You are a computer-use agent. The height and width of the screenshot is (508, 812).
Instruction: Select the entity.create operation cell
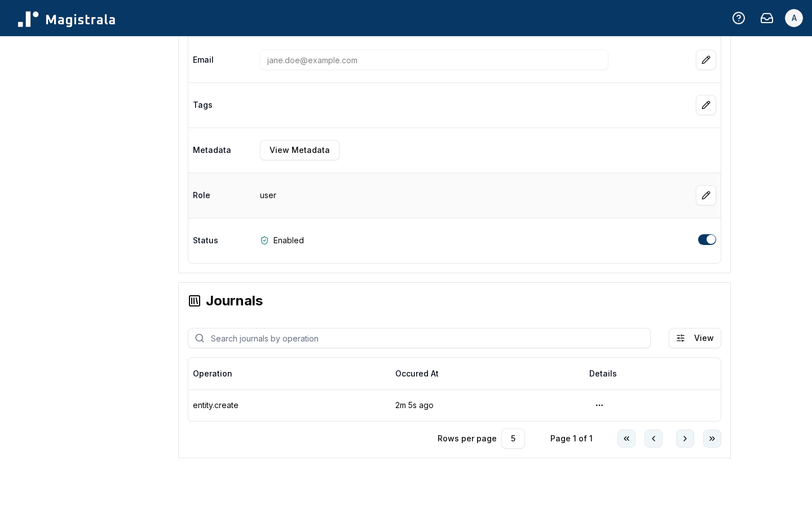pyautogui.click(x=215, y=405)
